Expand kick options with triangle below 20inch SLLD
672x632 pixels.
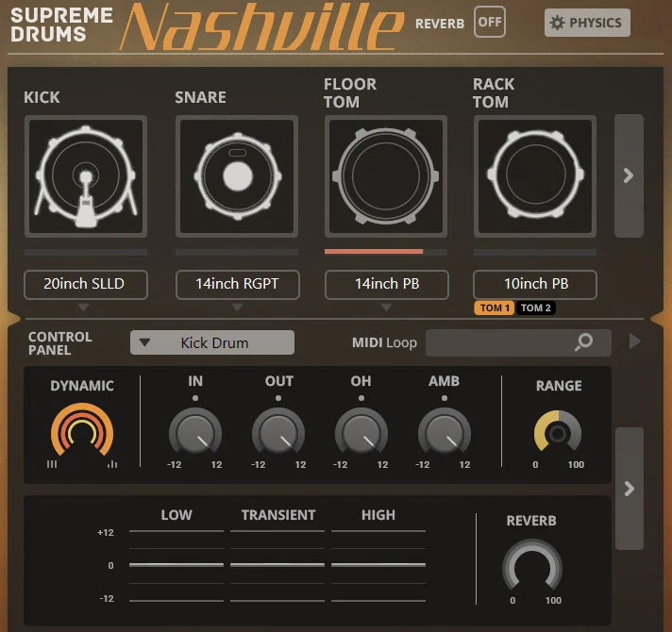click(84, 307)
